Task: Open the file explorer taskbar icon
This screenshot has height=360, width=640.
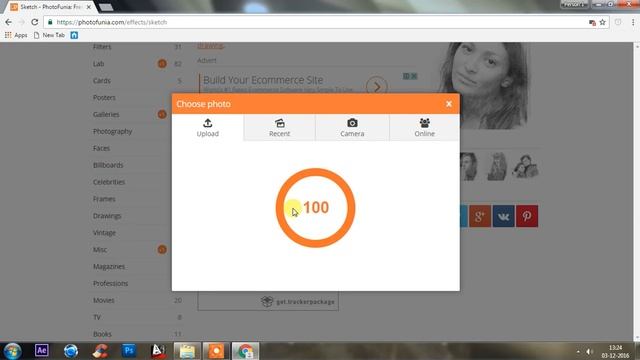Action: point(187,351)
